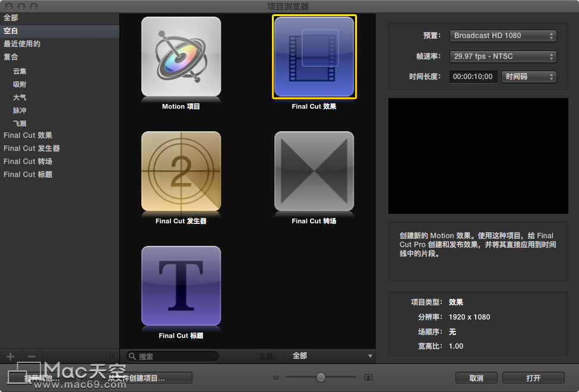
Task: Select the Motion 项目 project icon
Action: [181, 56]
